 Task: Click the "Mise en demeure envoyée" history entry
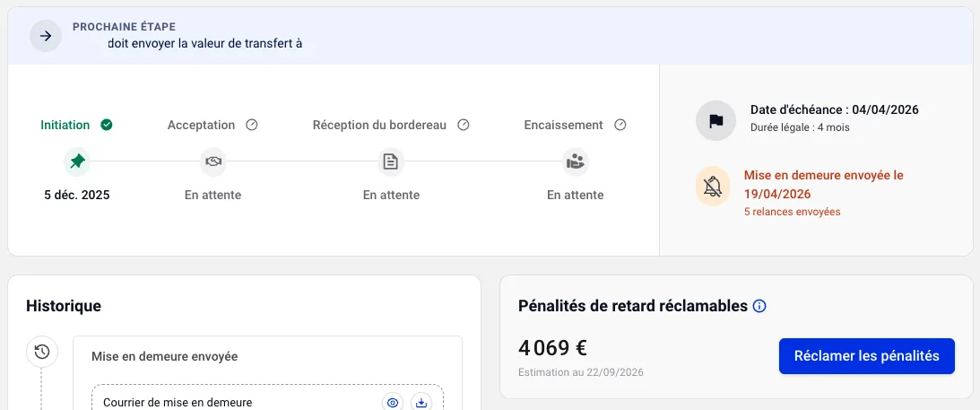[164, 357]
